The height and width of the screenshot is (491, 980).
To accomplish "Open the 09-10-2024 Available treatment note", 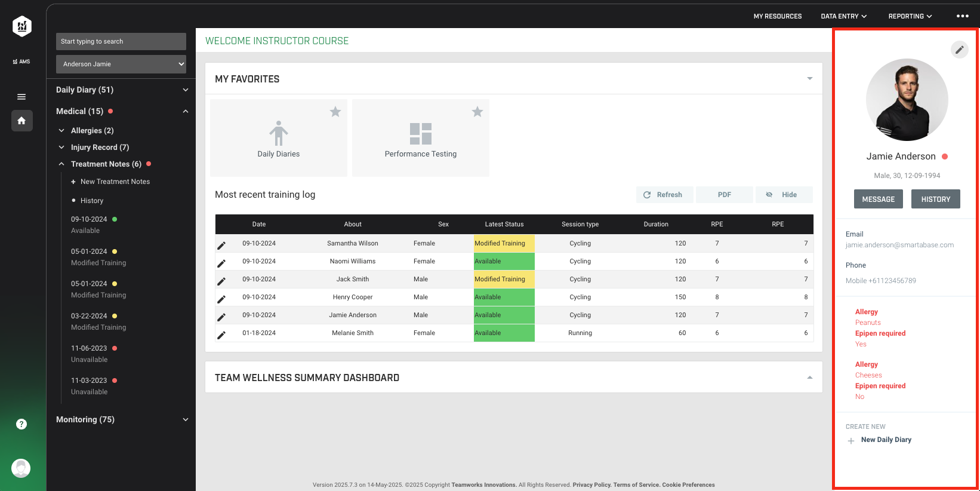I will [x=94, y=225].
